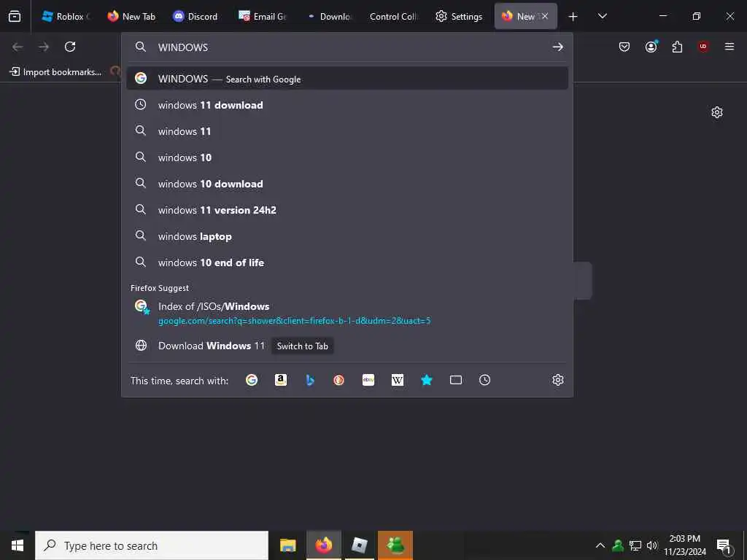This screenshot has width=747, height=560.
Task: Open new tab page personalize gear
Action: point(717,112)
